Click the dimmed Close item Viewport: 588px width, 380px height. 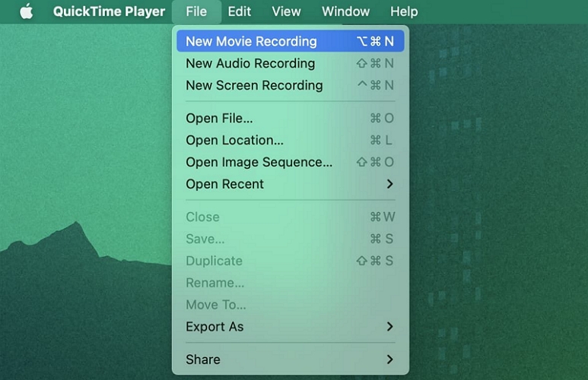291,217
